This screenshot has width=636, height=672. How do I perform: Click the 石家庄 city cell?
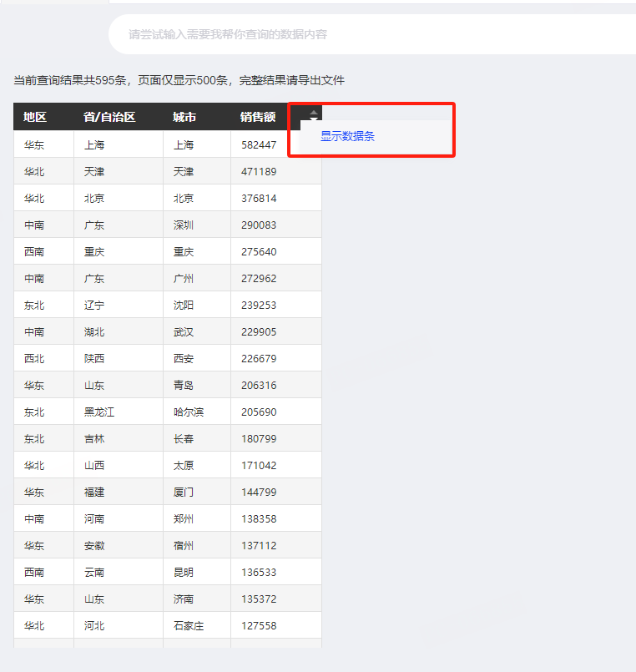[x=189, y=625]
